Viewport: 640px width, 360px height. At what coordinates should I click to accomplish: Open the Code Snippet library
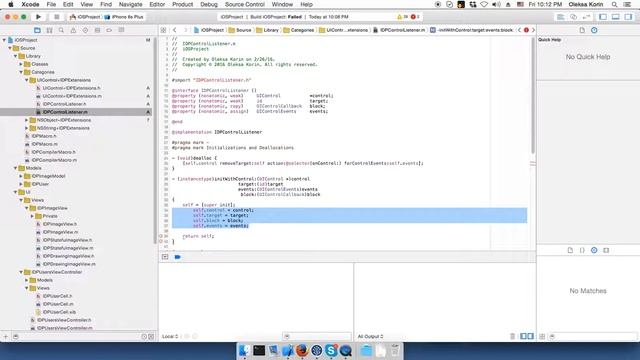[582, 250]
